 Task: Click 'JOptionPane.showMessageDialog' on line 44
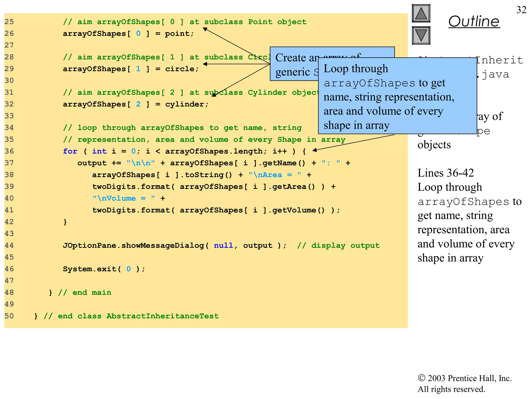134,245
